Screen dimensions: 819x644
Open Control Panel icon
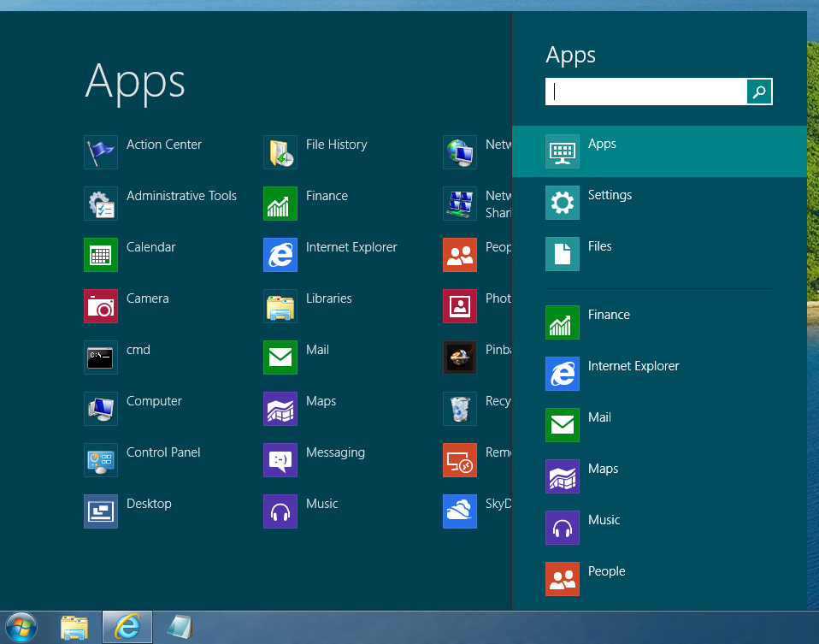point(101,459)
